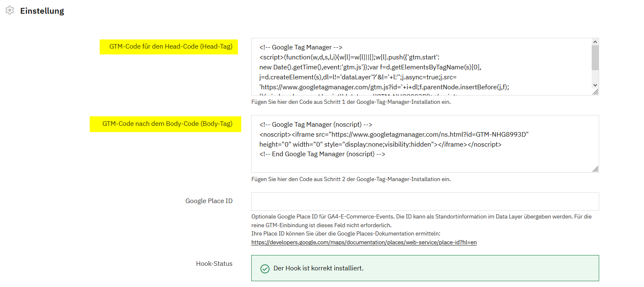Click the Head-Code textarea scroll down arrow
This screenshot has width=644, height=287.
(x=595, y=85)
